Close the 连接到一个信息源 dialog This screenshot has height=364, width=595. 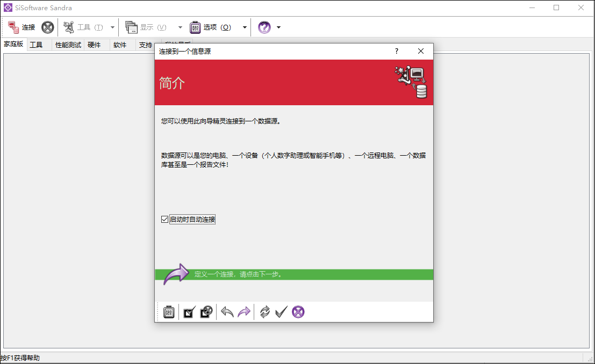click(x=421, y=51)
